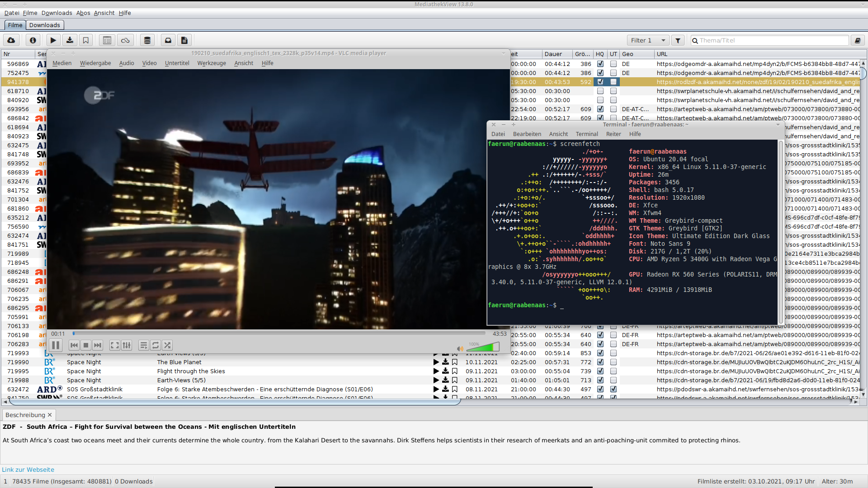
Task: Click the cloud-link icon in MediathekView toolbar
Action: [125, 41]
